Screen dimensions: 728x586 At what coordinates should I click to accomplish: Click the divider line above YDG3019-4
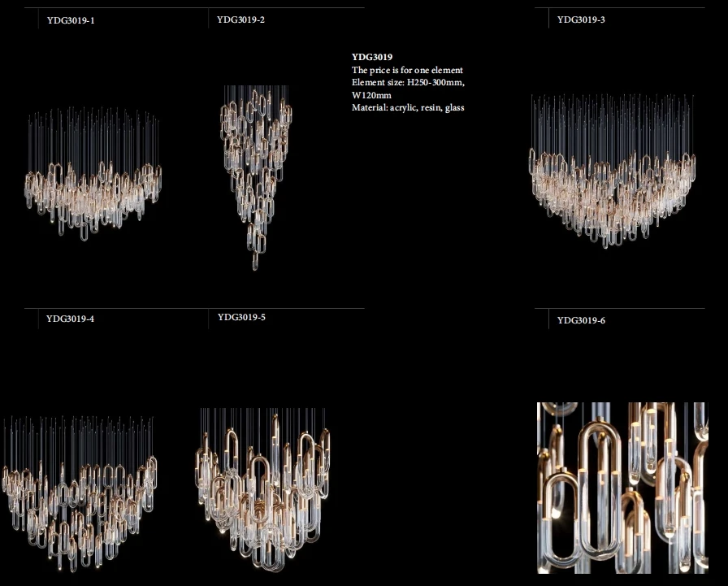pyautogui.click(x=114, y=308)
